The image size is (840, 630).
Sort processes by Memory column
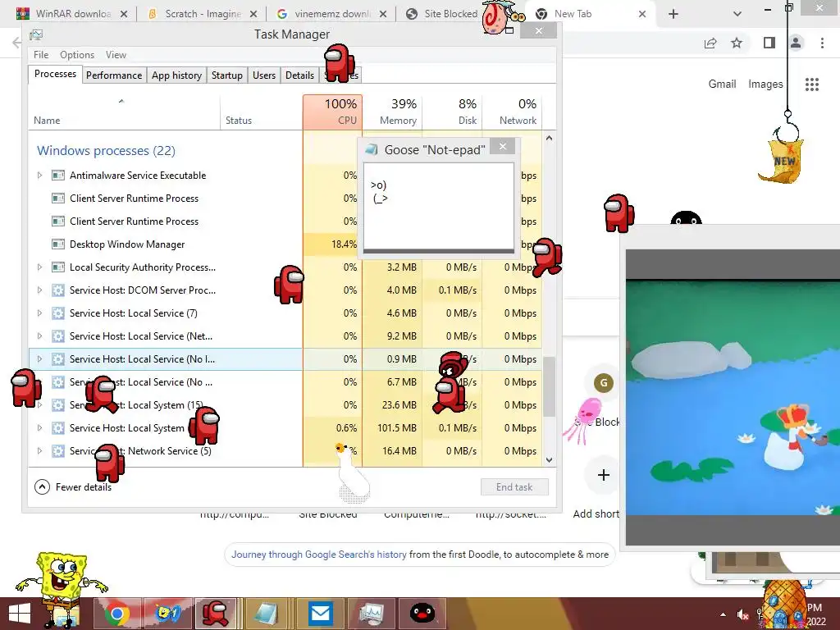393,112
